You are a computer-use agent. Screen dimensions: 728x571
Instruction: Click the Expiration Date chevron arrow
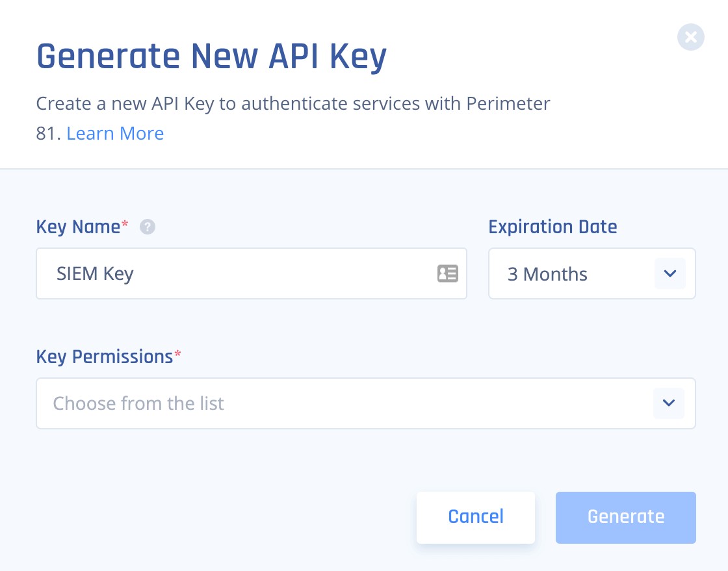(670, 273)
